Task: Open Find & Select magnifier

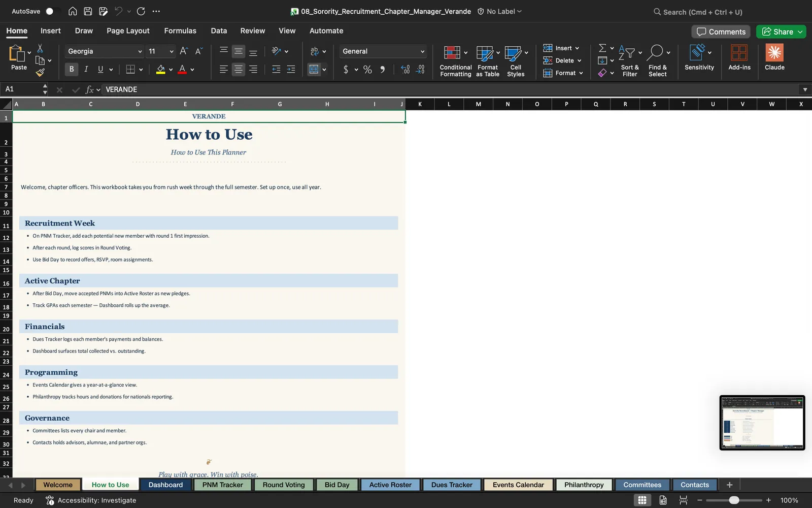Action: (658, 61)
